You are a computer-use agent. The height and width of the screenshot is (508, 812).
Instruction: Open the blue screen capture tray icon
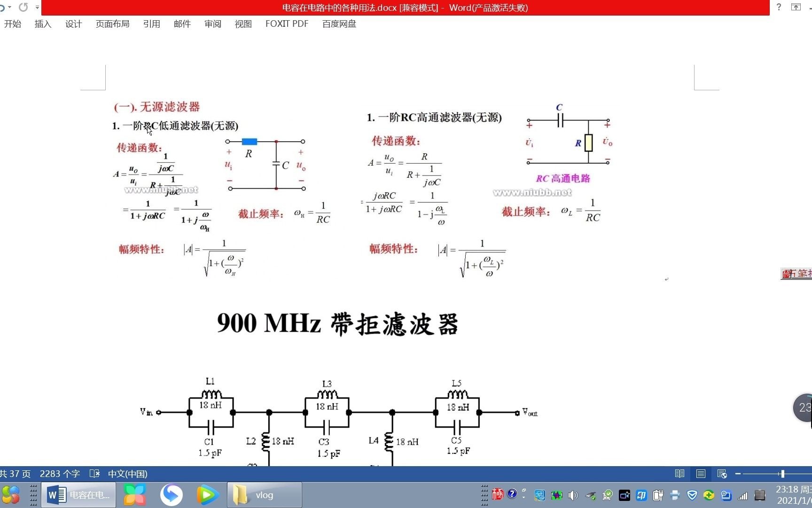pos(726,495)
